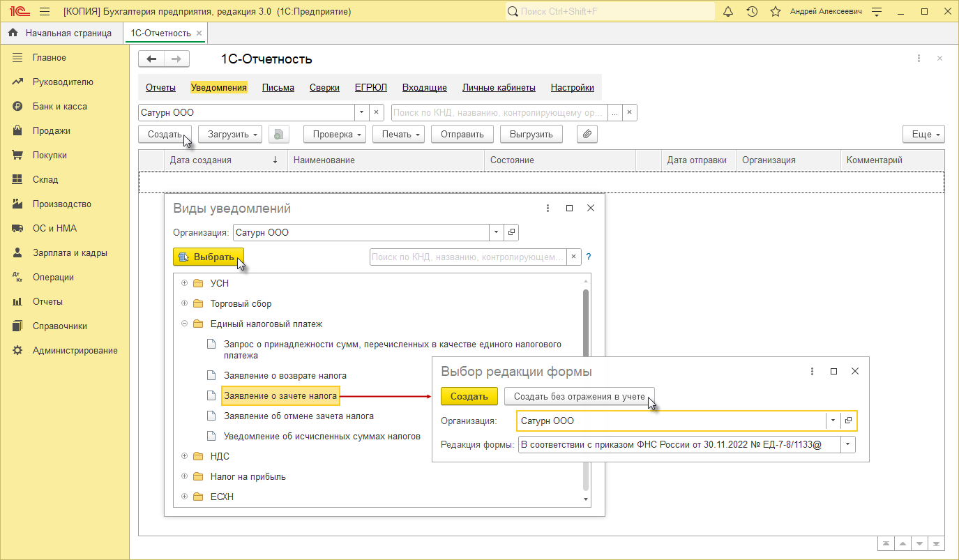Click the Создать button in toolbar
959x560 pixels.
coord(165,134)
